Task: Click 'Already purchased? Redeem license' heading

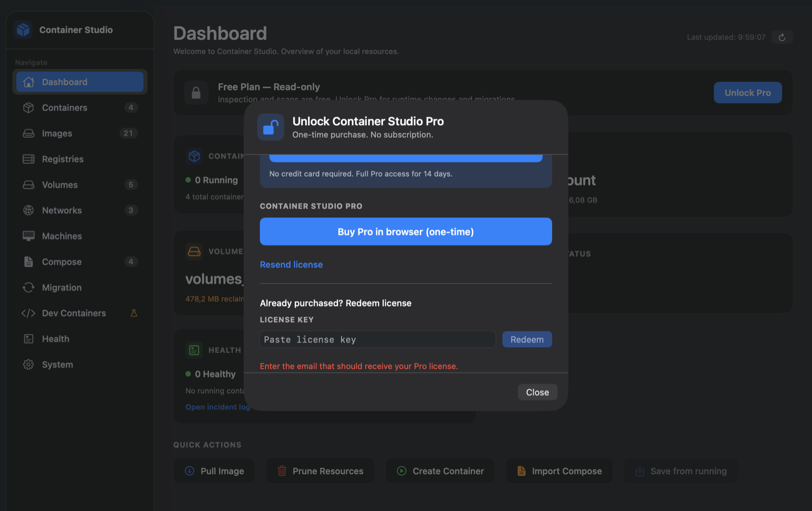Action: click(335, 303)
